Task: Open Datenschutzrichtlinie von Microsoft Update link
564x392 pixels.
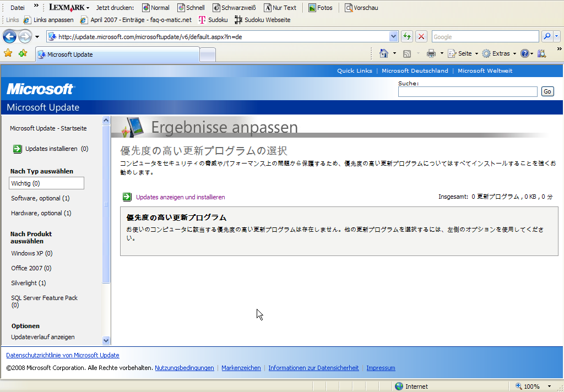Action: point(63,355)
